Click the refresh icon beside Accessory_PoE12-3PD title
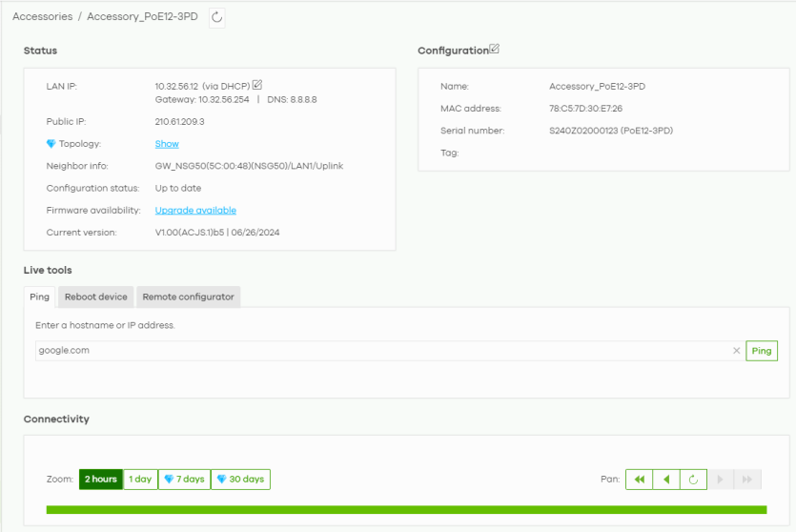Screen dimensions: 796x532 click(216, 16)
